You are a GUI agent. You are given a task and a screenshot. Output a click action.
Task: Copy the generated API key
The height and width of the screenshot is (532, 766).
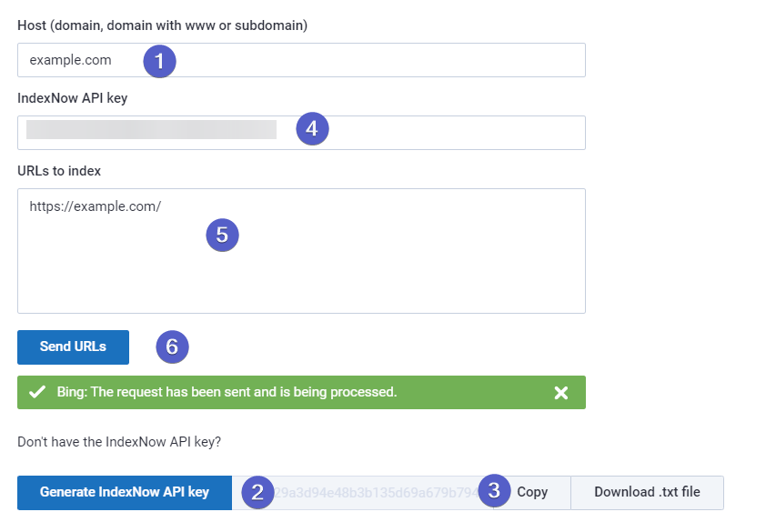point(532,493)
